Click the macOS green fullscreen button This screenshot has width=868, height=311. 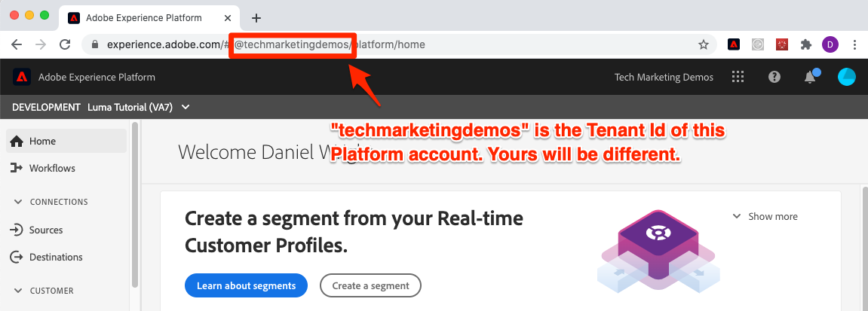coord(44,16)
